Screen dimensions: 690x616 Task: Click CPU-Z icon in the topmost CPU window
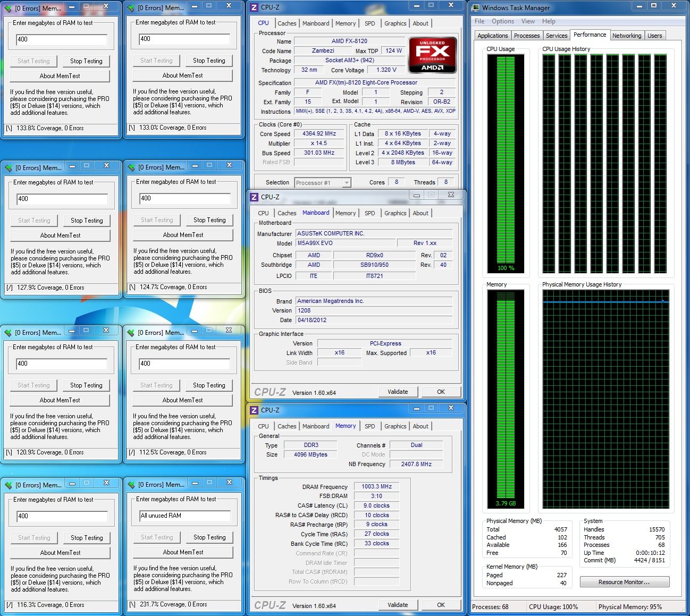pyautogui.click(x=255, y=7)
